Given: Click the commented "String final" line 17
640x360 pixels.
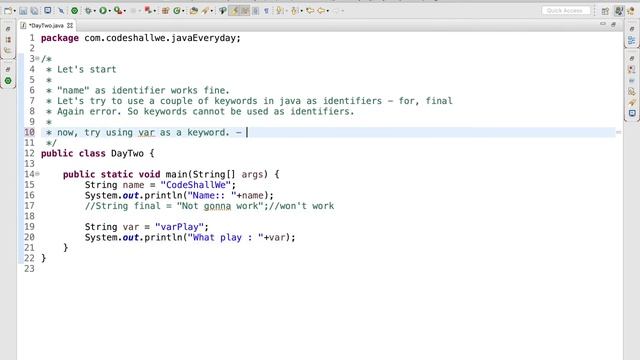Looking at the screenshot, I should (209, 206).
